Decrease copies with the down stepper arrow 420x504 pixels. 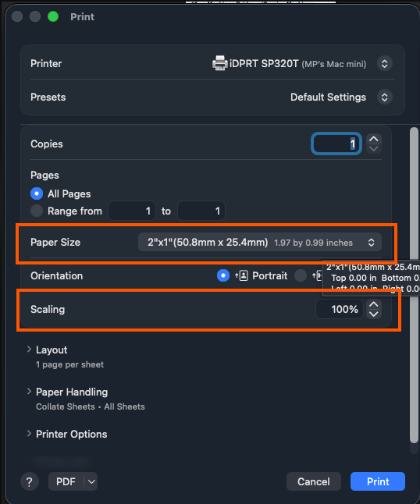tap(374, 149)
